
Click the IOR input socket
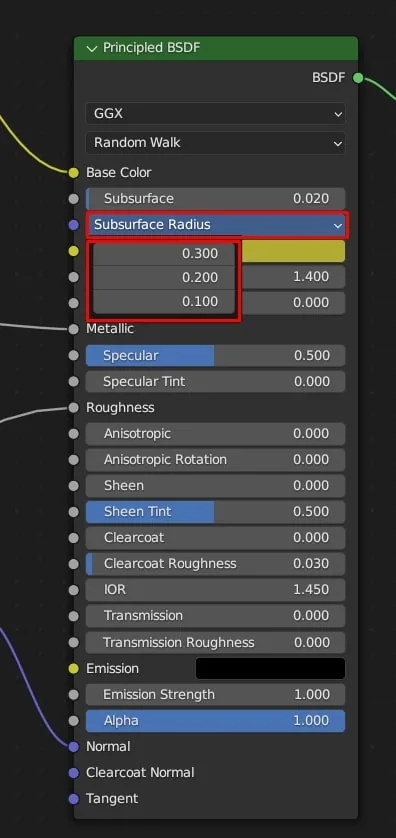pyautogui.click(x=74, y=590)
